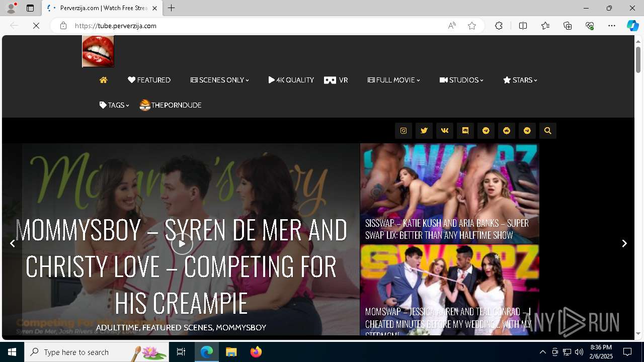This screenshot has height=362, width=644.
Task: Expand the Full Movie dropdown
Action: (x=394, y=80)
